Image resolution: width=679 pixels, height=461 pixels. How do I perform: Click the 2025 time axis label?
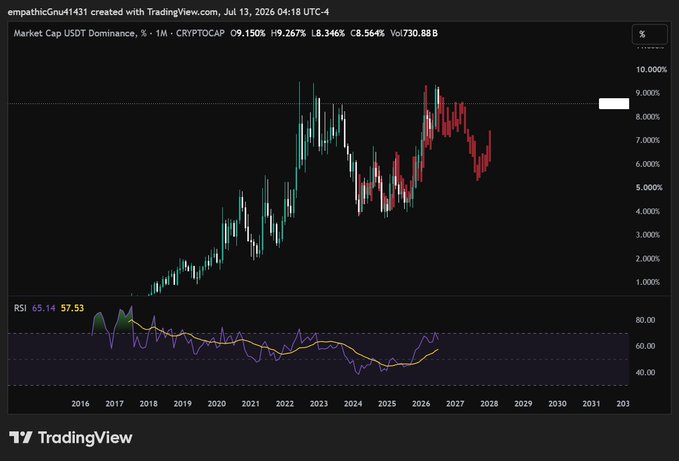coord(387,403)
